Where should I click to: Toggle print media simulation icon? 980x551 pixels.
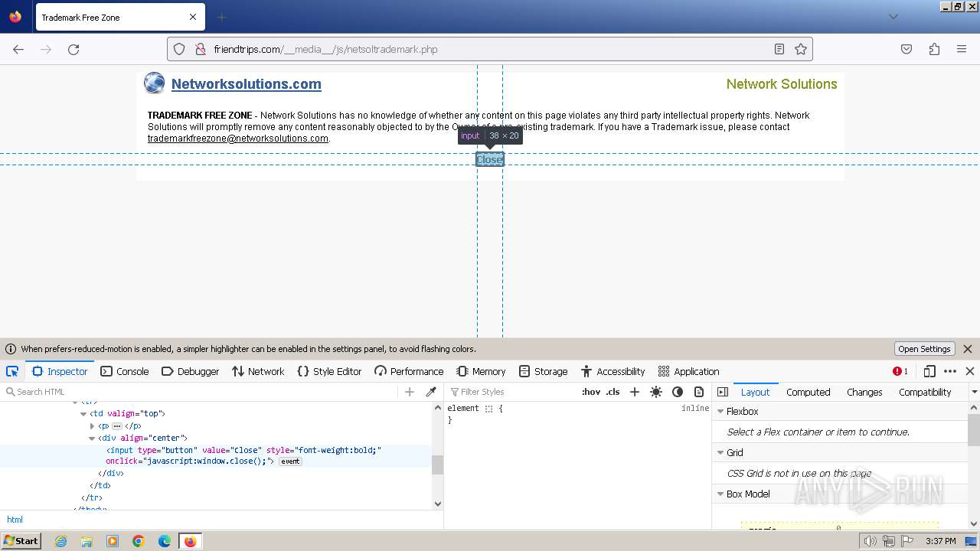(x=699, y=392)
